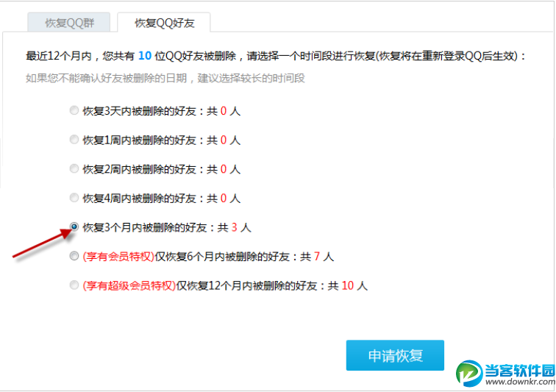Click the 申请恢复 button
Viewport: 556px width, 392px height.
(x=395, y=355)
